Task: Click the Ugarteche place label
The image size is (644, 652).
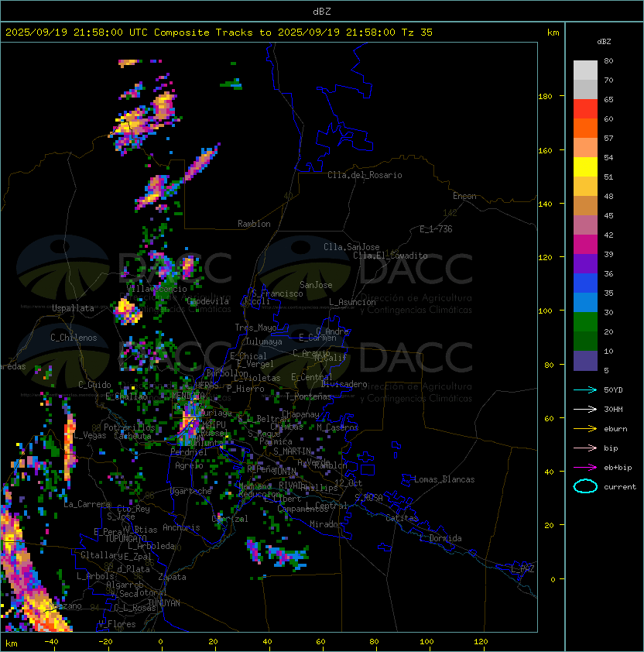Action: [x=191, y=491]
